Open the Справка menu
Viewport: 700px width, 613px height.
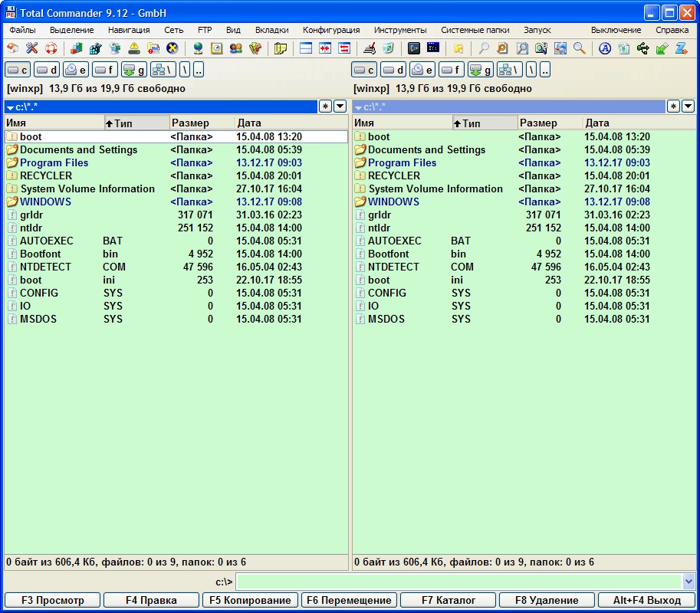672,30
